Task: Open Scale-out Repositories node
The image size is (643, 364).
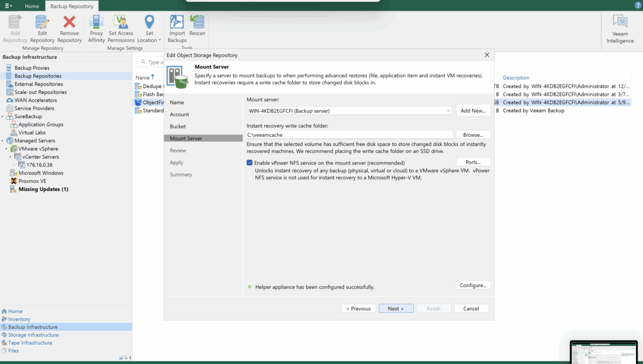Action: (40, 92)
